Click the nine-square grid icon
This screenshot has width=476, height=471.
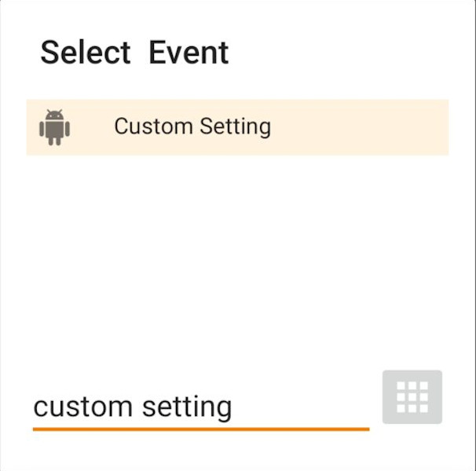[x=412, y=397]
